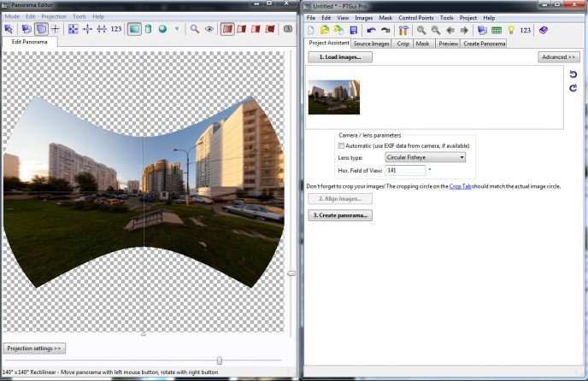Viewport: 588px width, 381px height.
Task: Select the Rectilinear projection icon
Action: click(134, 29)
